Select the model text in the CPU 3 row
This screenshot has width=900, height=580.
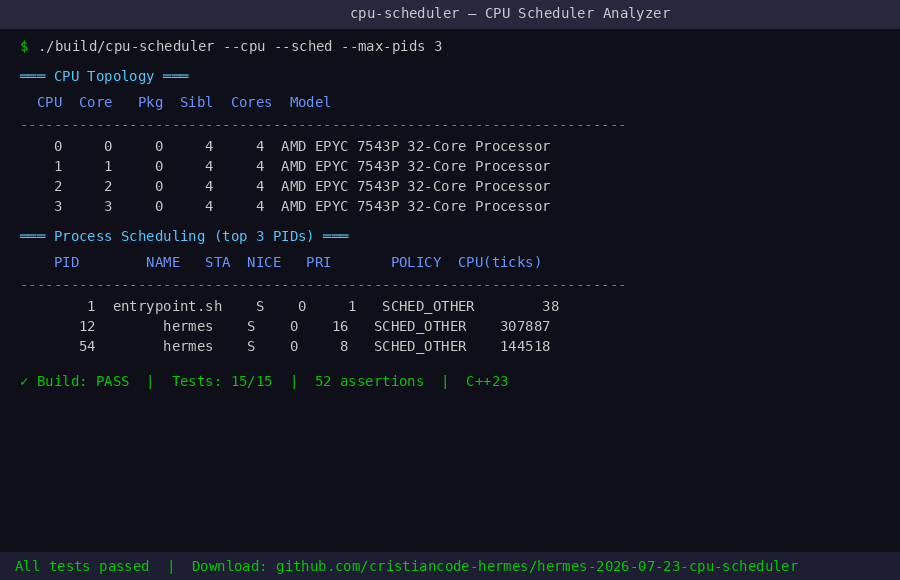(416, 207)
